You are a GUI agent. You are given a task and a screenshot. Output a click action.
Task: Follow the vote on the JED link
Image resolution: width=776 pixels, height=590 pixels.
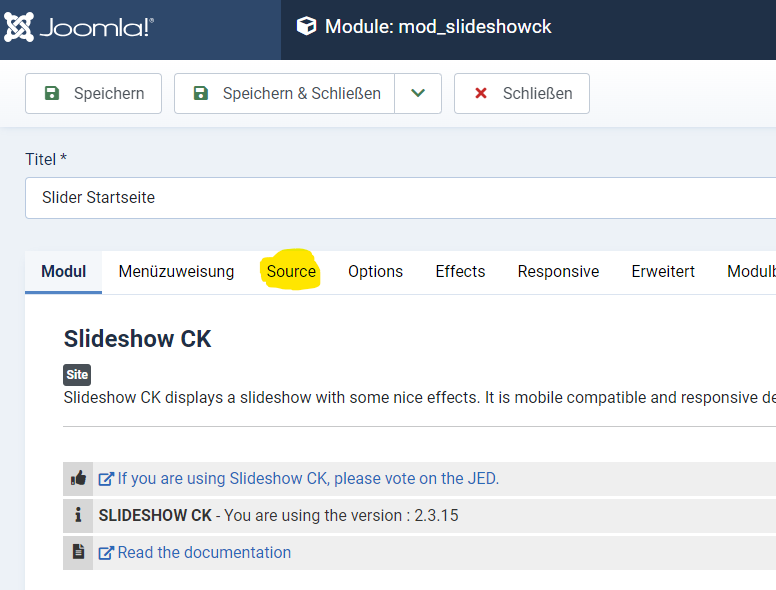click(x=308, y=479)
